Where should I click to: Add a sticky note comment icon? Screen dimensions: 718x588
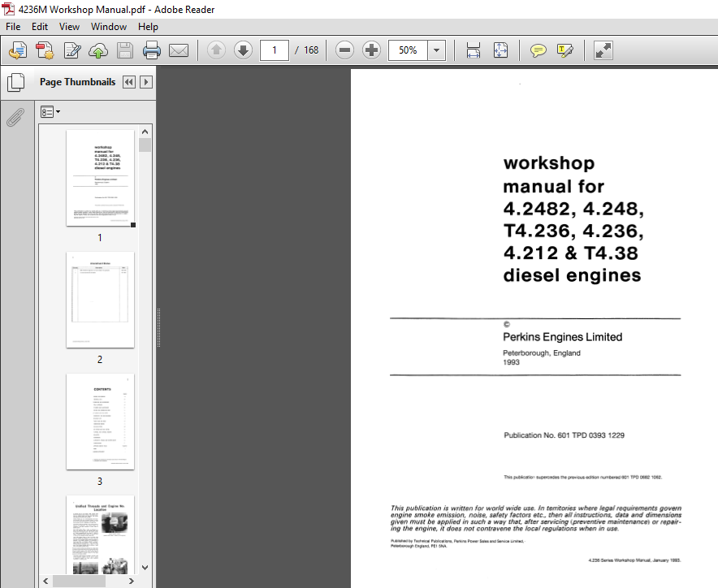pyautogui.click(x=538, y=50)
